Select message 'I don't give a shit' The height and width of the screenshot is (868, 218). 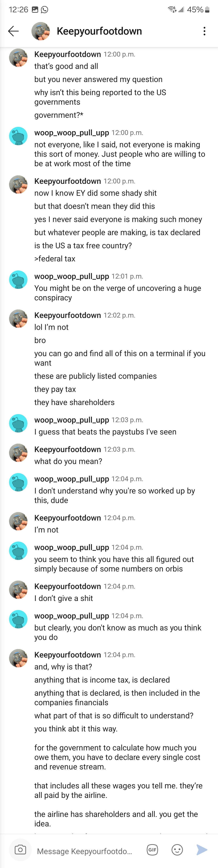click(x=64, y=598)
